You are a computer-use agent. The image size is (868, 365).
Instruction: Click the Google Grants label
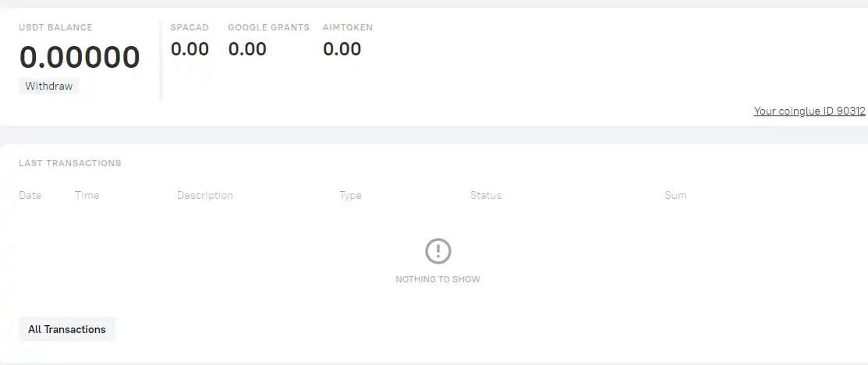coord(268,27)
